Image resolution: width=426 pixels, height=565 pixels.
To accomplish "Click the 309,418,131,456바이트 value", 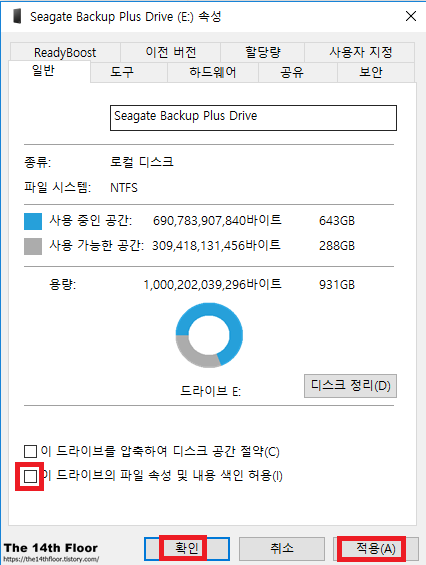I will tap(216, 246).
